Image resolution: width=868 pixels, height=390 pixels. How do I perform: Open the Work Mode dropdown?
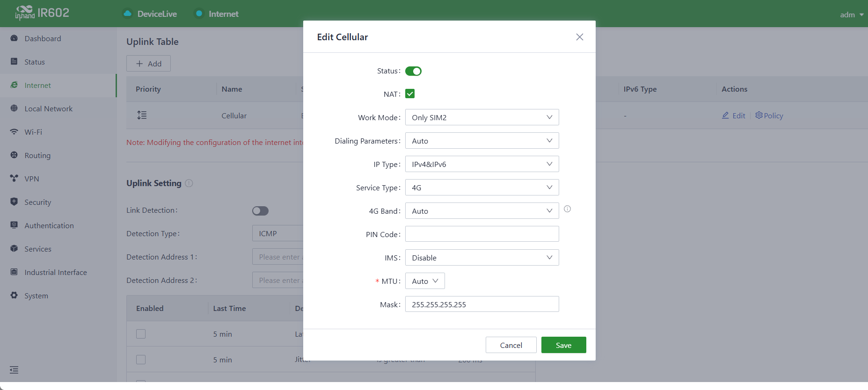[482, 117]
